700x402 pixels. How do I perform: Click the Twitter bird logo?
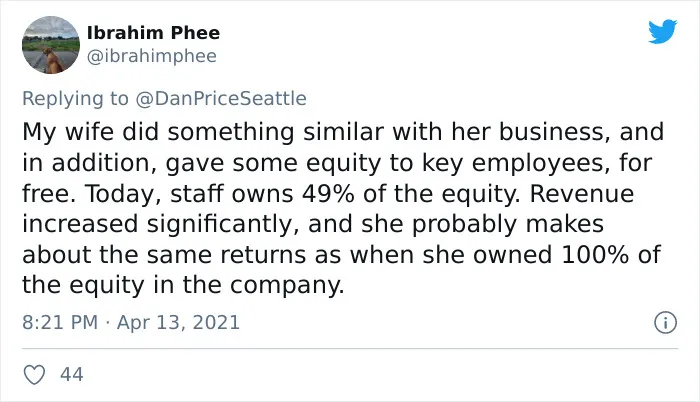tap(662, 31)
